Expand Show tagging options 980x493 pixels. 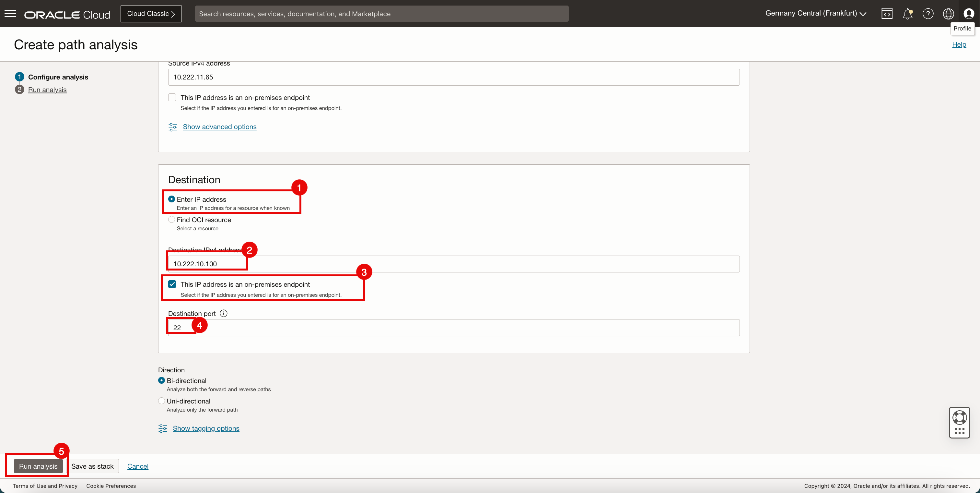(x=206, y=428)
